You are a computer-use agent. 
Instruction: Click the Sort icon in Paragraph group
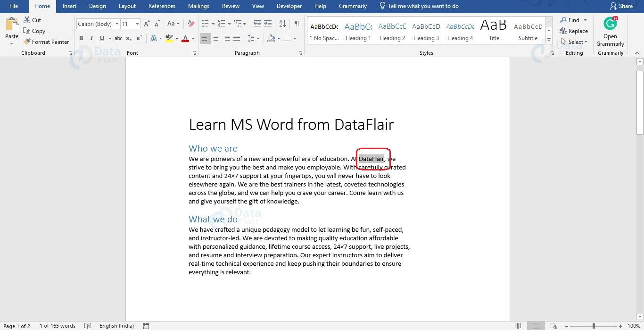point(282,23)
